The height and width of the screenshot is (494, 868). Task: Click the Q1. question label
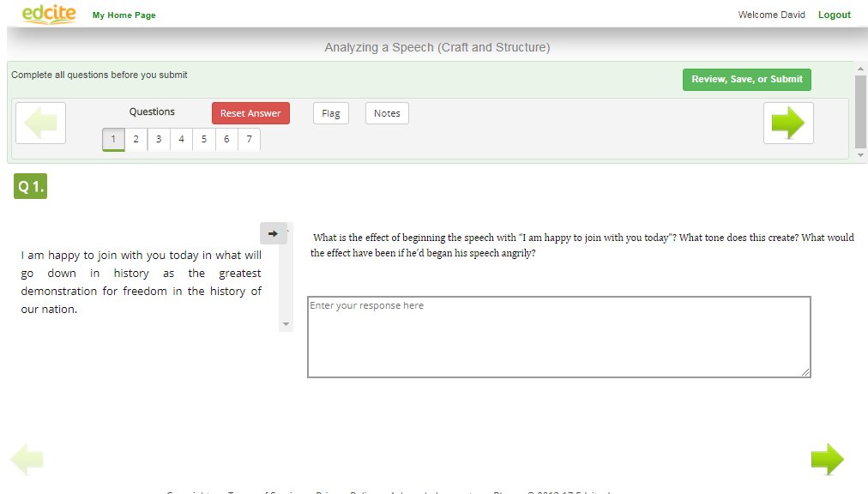(30, 186)
